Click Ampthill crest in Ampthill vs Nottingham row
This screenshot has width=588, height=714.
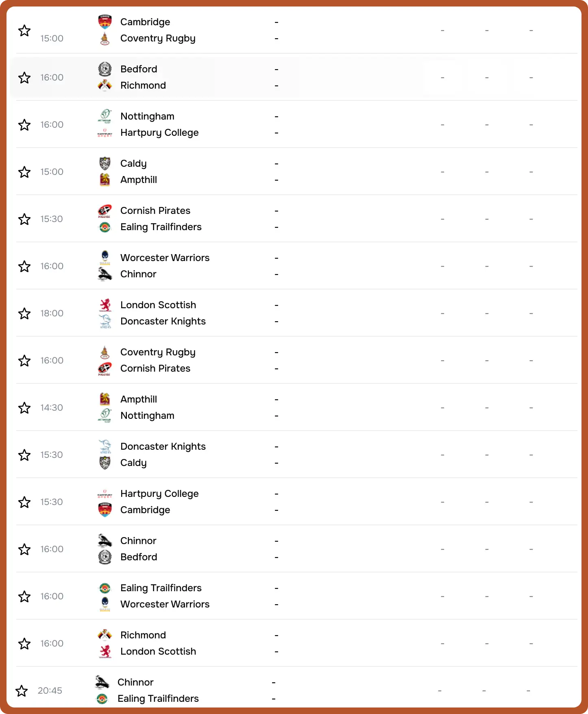pyautogui.click(x=105, y=399)
